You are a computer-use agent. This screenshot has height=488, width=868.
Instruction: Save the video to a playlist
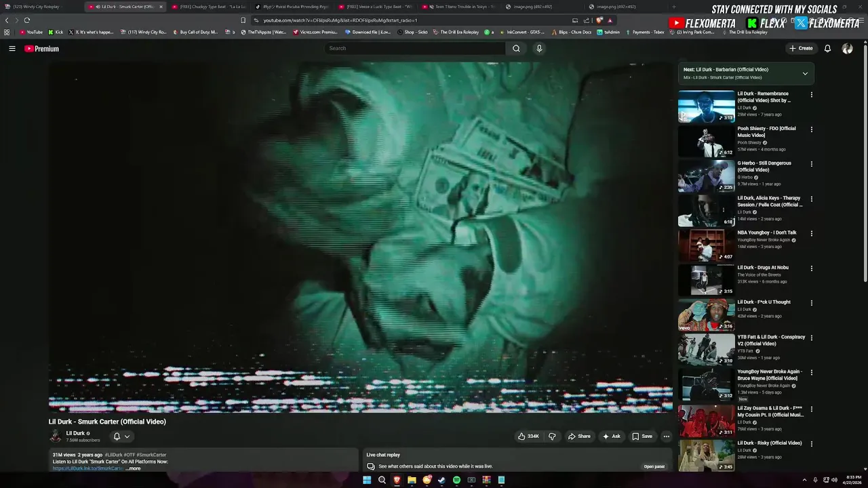pos(642,436)
